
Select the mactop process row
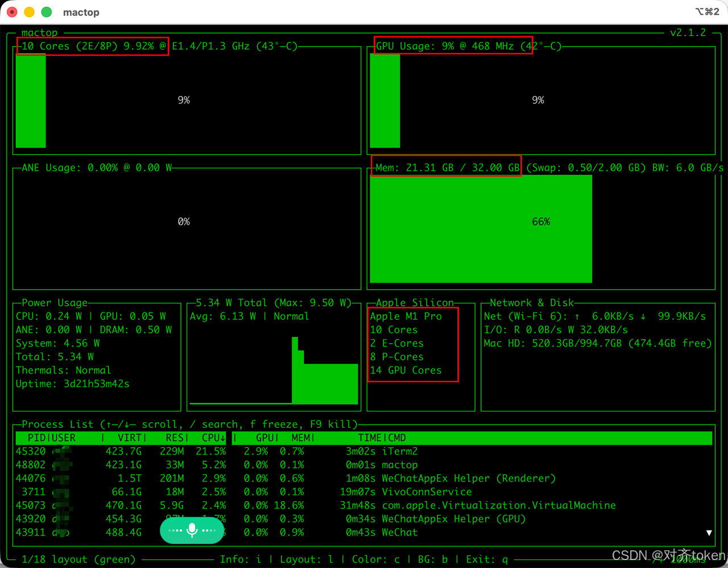(364, 465)
